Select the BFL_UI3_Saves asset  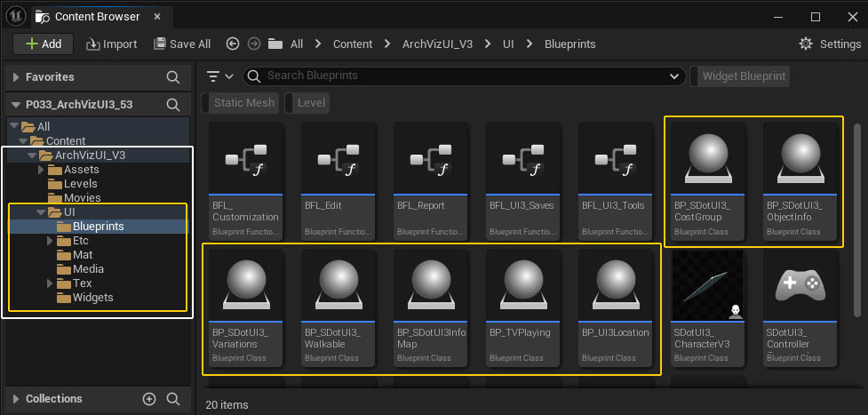(523, 182)
